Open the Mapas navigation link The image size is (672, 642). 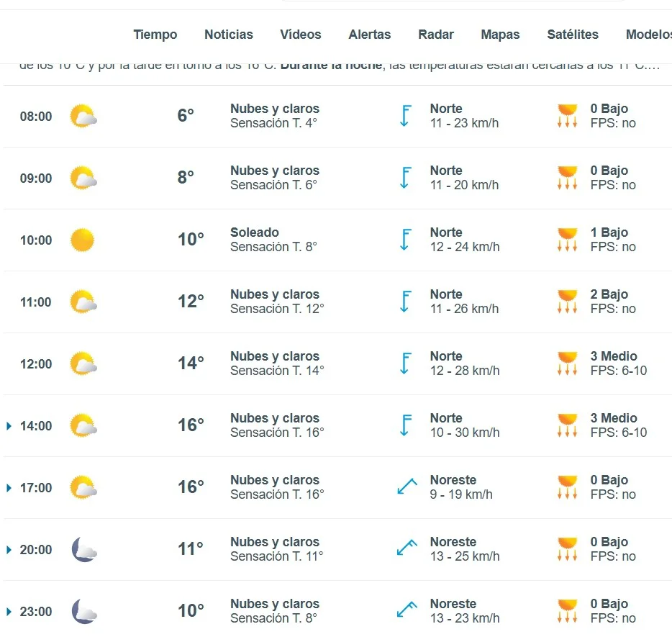coord(500,35)
